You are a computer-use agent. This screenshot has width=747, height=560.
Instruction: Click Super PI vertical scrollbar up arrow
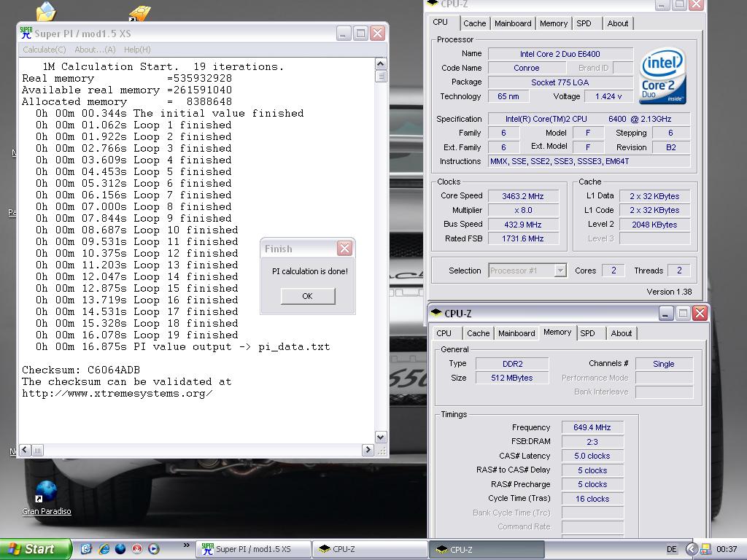point(380,64)
